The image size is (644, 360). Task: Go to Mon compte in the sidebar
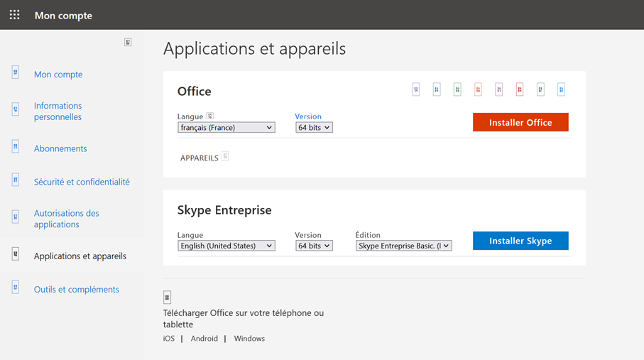pyautogui.click(x=58, y=75)
